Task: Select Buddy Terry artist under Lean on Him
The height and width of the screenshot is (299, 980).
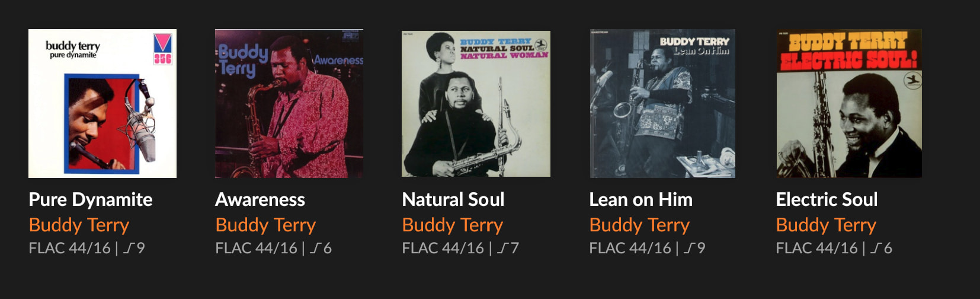Action: tap(639, 225)
